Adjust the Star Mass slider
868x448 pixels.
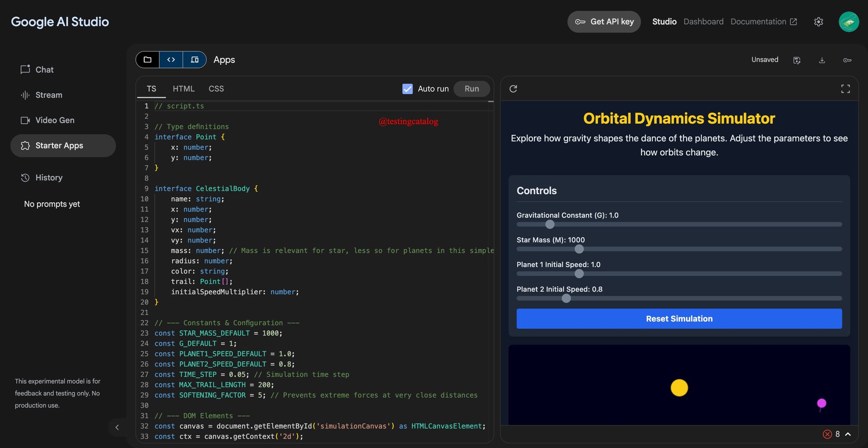click(579, 249)
